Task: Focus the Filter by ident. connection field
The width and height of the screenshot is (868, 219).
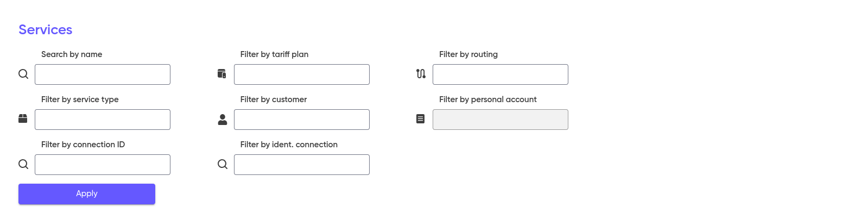Action: [302, 165]
